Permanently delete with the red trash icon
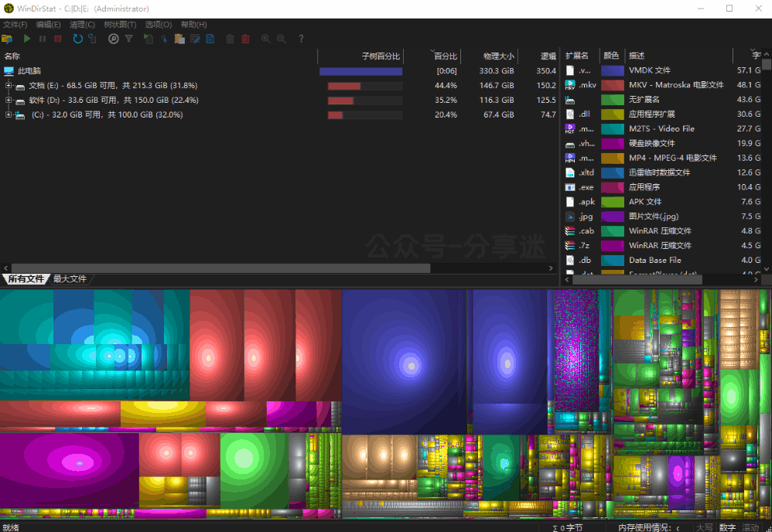 coord(245,38)
